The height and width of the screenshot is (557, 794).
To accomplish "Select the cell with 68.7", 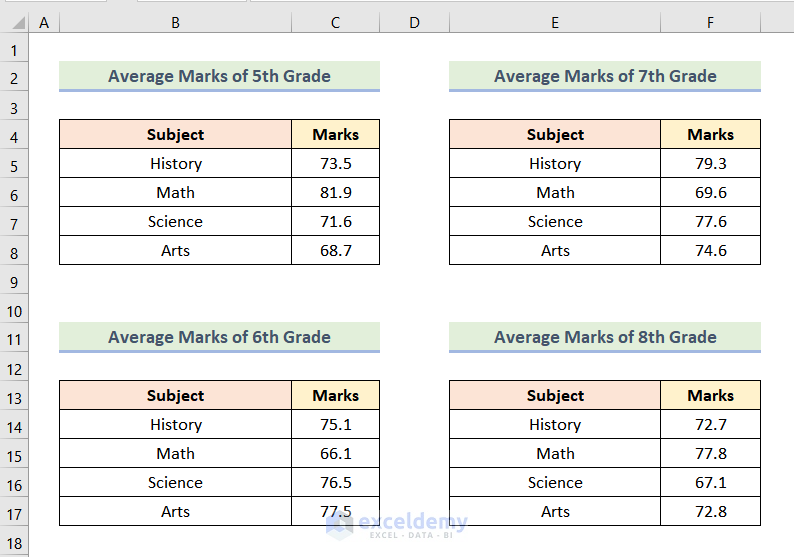I will click(x=335, y=251).
